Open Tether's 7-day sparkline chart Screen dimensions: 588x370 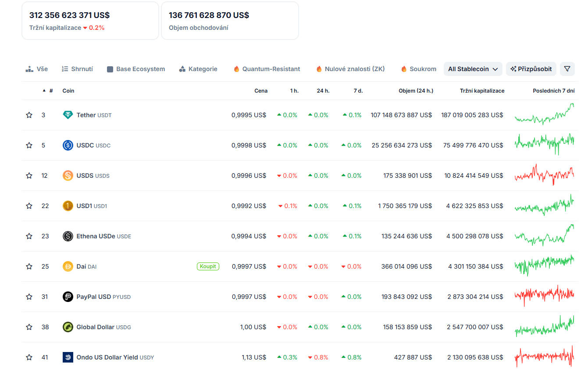544,114
